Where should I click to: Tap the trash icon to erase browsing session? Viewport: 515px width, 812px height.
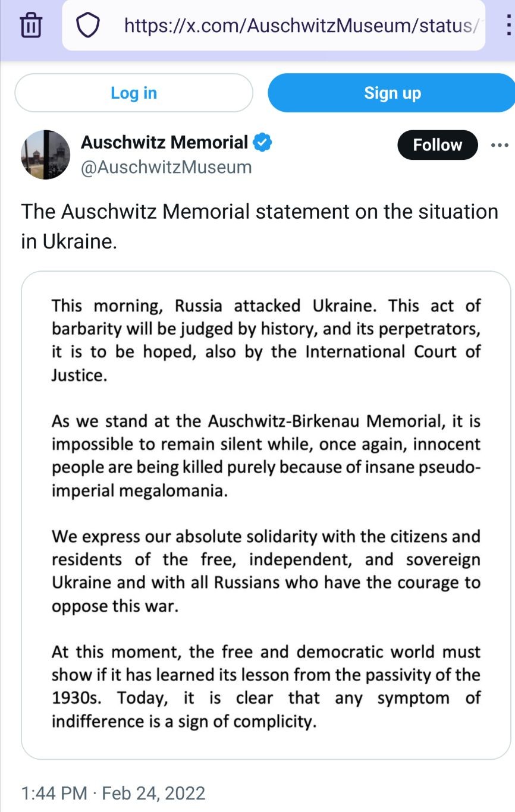tap(30, 26)
